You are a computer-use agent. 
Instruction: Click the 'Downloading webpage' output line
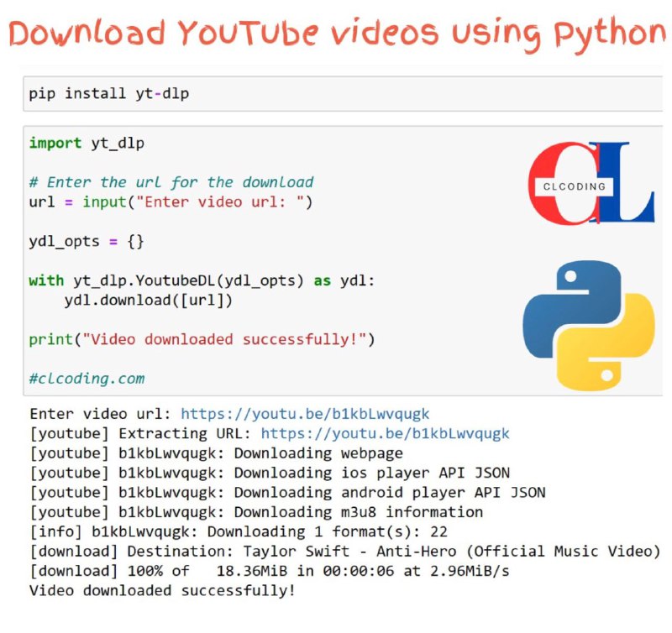(x=217, y=453)
